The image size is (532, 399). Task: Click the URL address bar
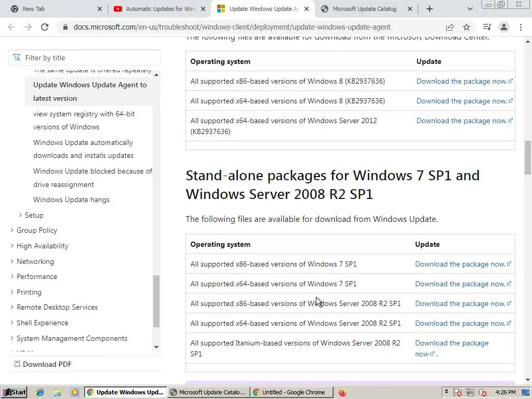click(232, 27)
